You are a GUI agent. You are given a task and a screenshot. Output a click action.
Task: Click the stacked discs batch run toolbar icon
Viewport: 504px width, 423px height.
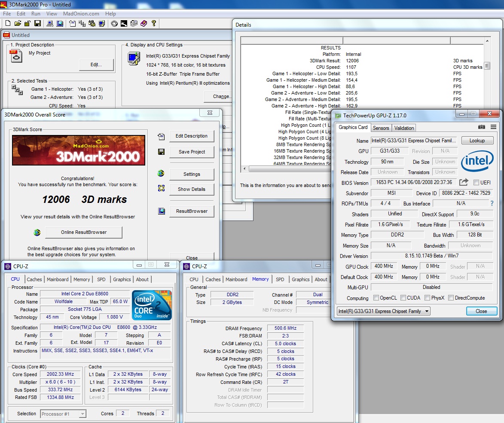134,23
